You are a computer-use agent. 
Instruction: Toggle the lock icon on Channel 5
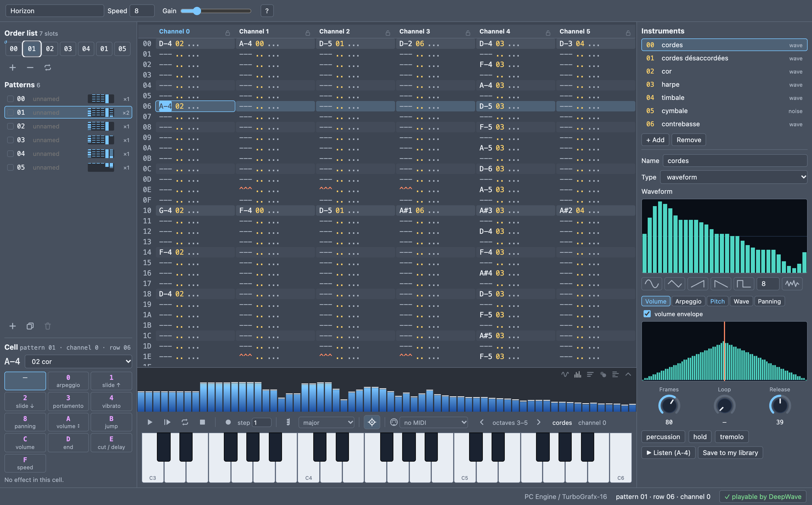tap(628, 33)
